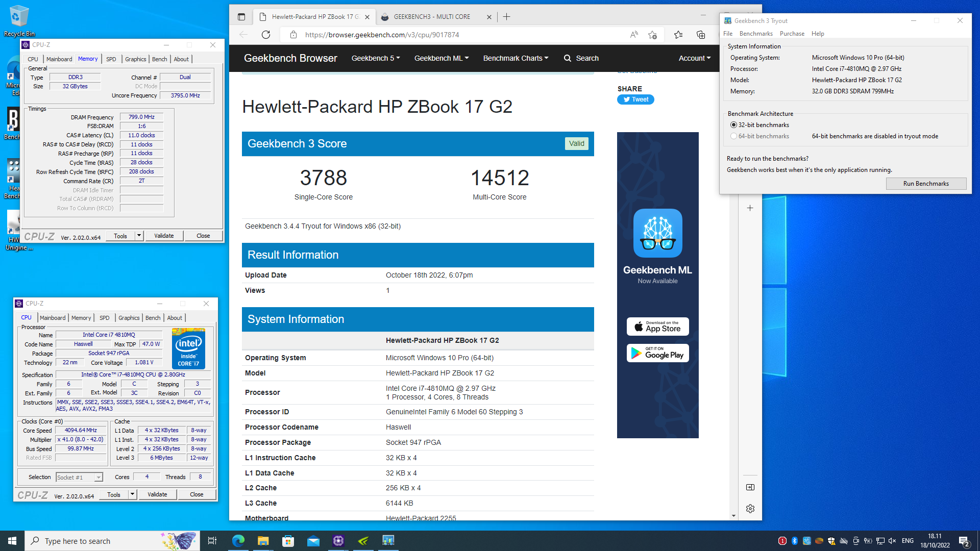The image size is (980, 551).
Task: Click Get it on Google Play badge
Action: click(657, 353)
